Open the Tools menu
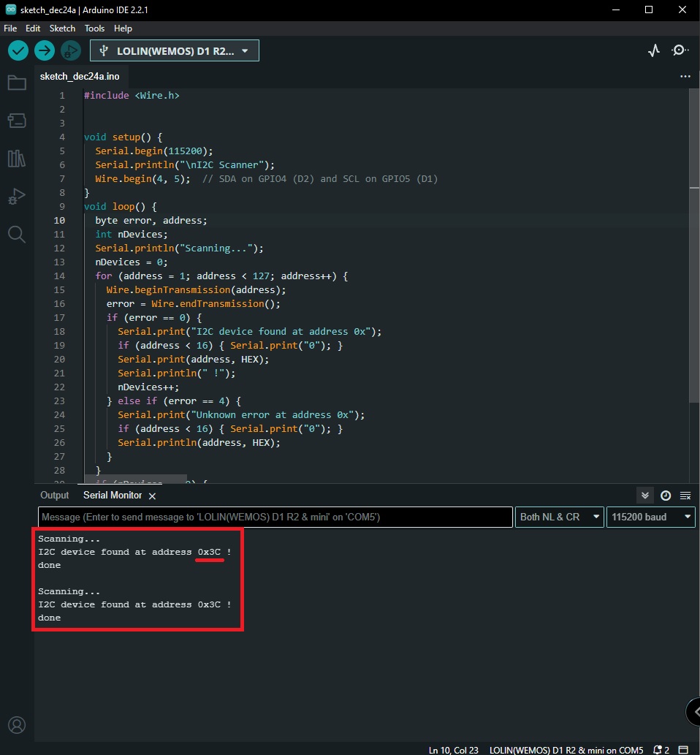700x755 pixels. coord(94,29)
